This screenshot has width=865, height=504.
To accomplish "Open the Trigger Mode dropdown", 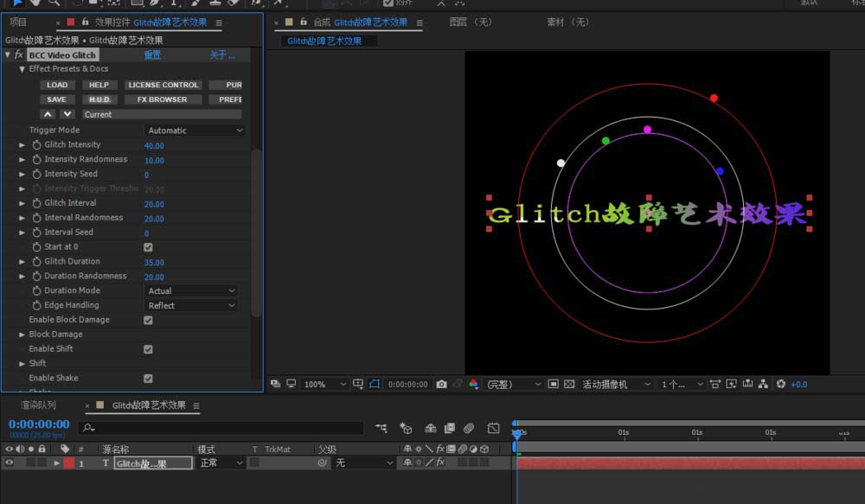I will pos(195,131).
